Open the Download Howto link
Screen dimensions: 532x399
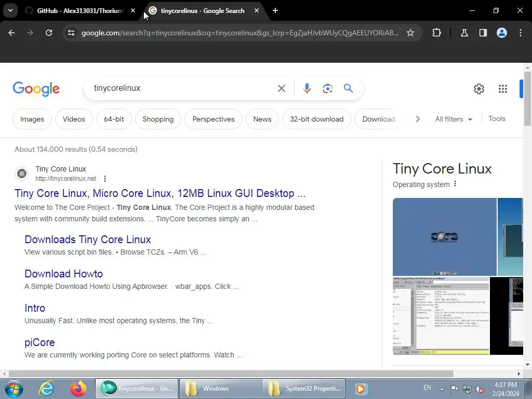click(x=63, y=274)
